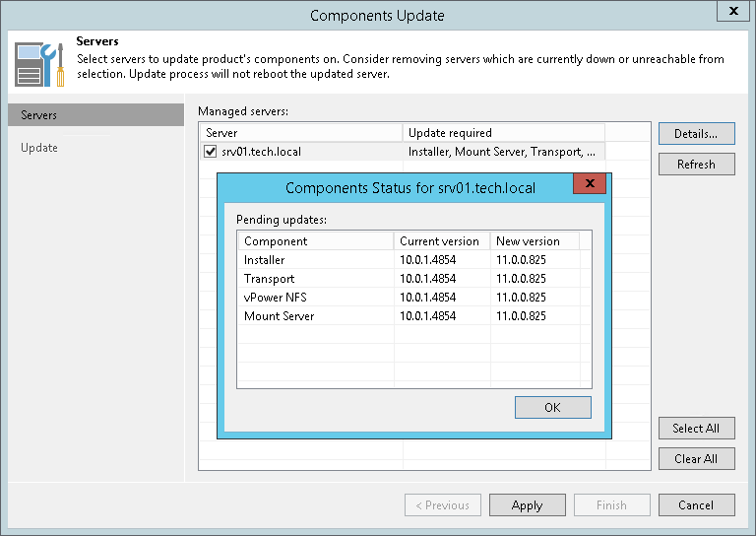Screen dimensions: 756x536
Task: Go to the Update step
Action: [x=39, y=148]
